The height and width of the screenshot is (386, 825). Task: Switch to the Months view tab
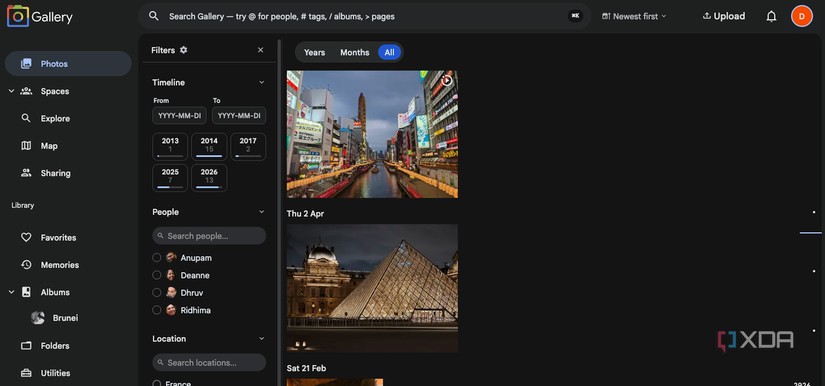click(x=355, y=52)
